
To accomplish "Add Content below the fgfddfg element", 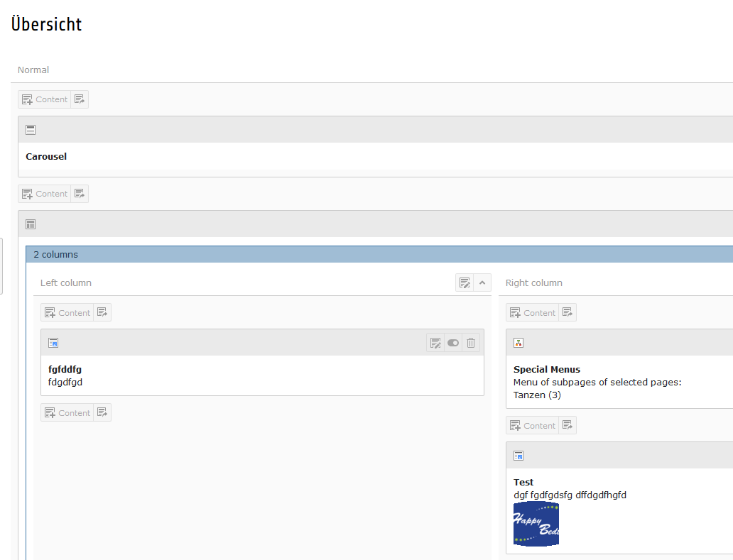I will point(67,412).
